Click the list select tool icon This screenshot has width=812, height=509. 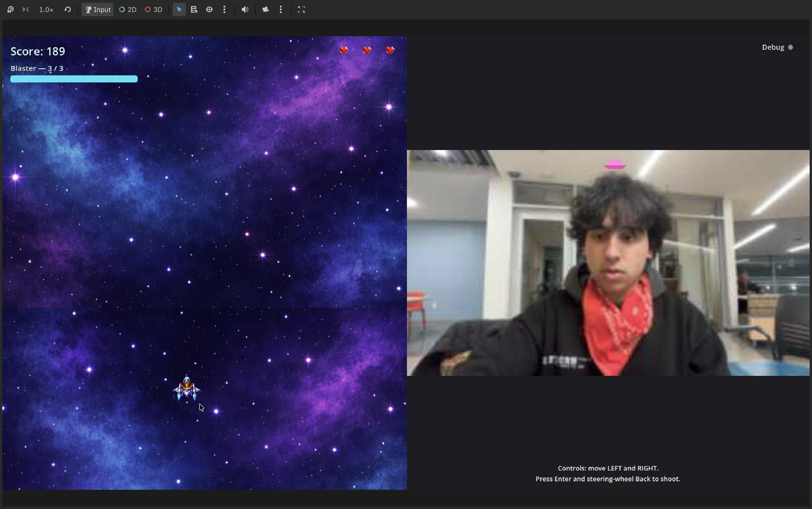click(194, 9)
